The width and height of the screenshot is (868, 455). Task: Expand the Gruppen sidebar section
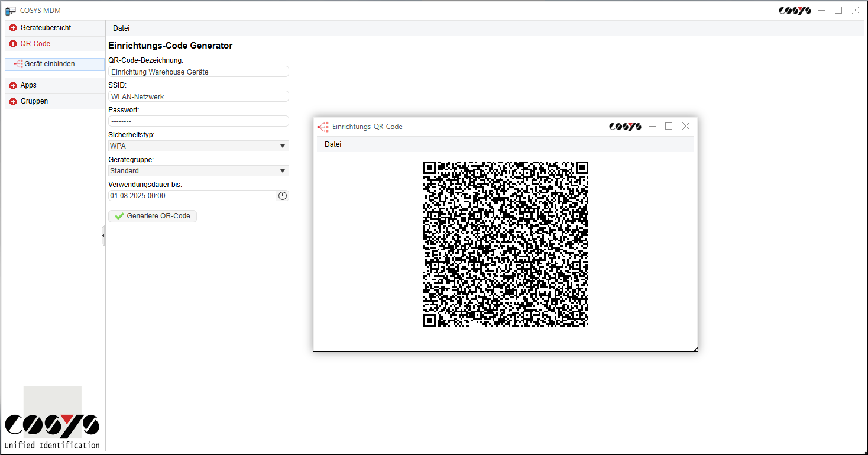[54, 101]
